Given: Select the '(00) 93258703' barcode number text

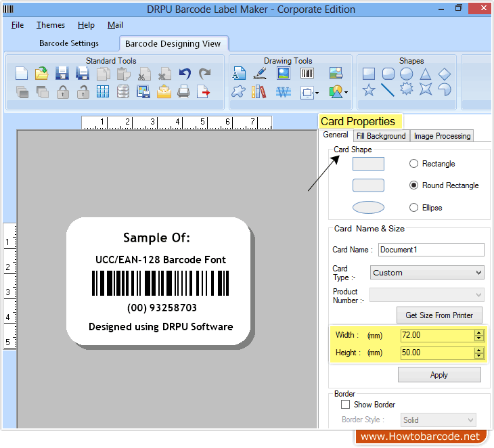Looking at the screenshot, I should (x=162, y=307).
